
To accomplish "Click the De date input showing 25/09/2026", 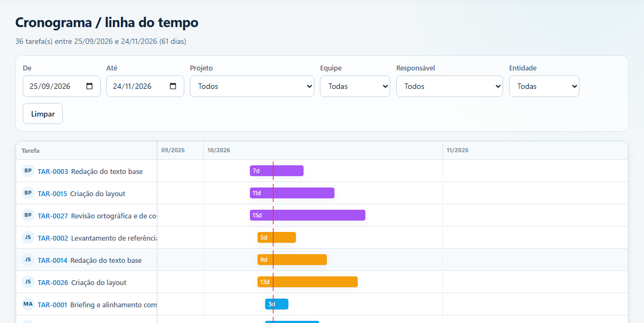I will tap(62, 86).
